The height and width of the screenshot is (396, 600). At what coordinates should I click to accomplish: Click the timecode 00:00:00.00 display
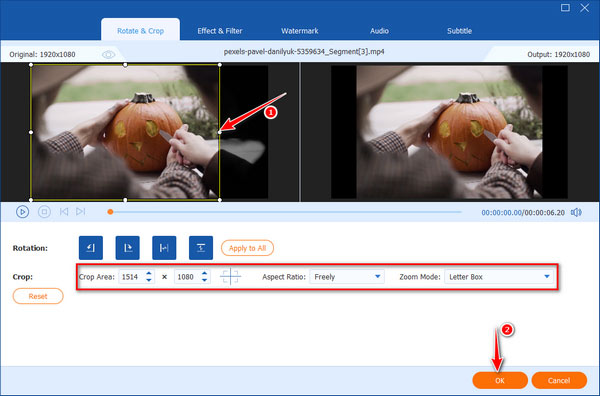coord(501,212)
